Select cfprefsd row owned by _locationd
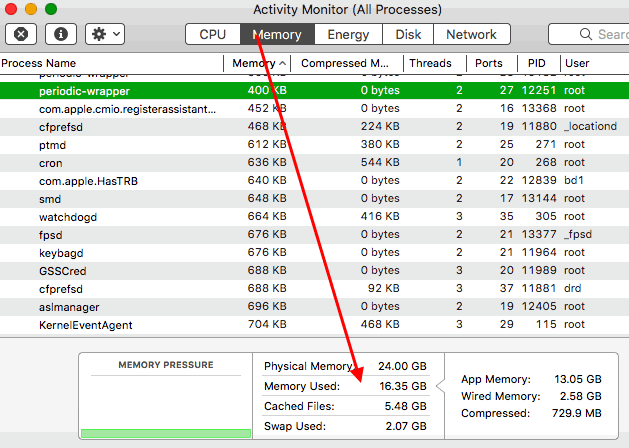 pos(314,127)
